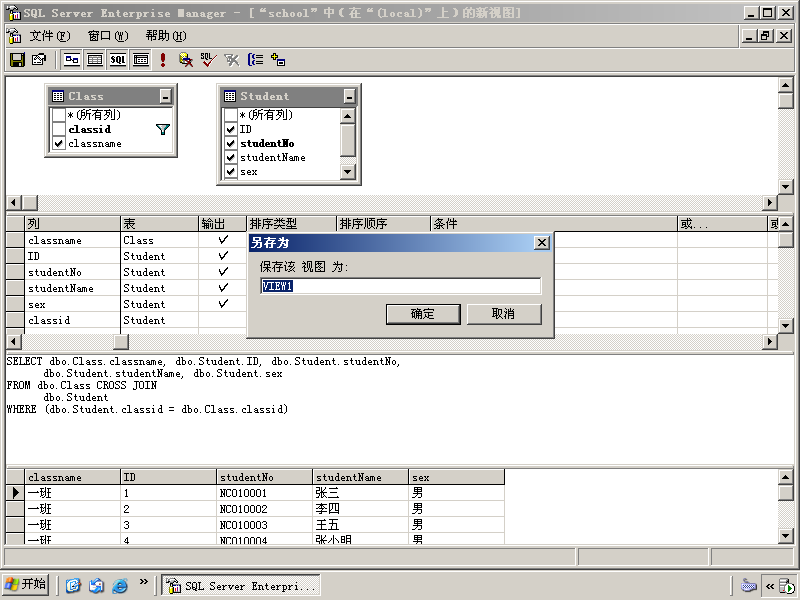Collapse the Student table window
Screen dimensions: 800x600
coord(349,96)
